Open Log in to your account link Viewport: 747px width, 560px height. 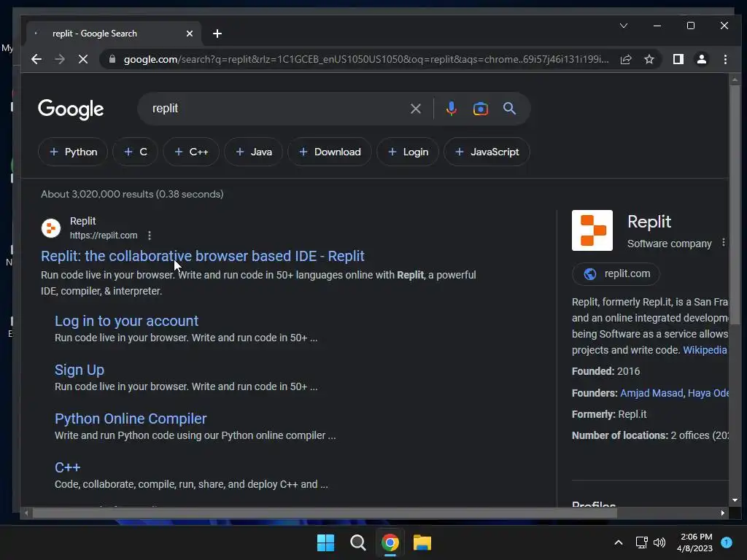(x=127, y=321)
